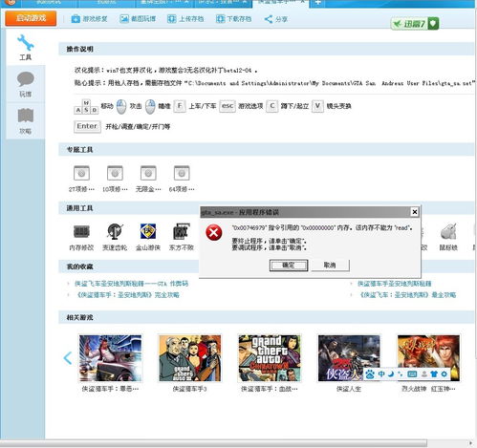The height and width of the screenshot is (448, 477).
Task: Click the horizontal scrollbar at the bottom
Action: coord(213,443)
